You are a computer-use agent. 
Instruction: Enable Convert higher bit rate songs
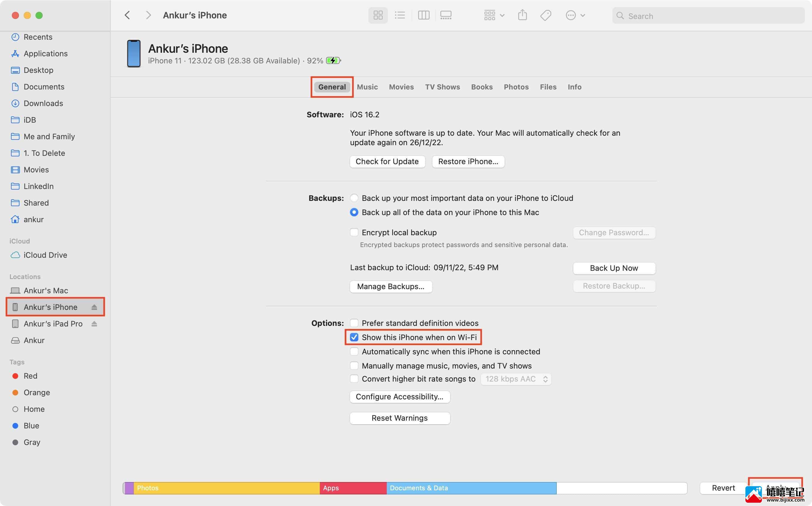[x=354, y=379]
